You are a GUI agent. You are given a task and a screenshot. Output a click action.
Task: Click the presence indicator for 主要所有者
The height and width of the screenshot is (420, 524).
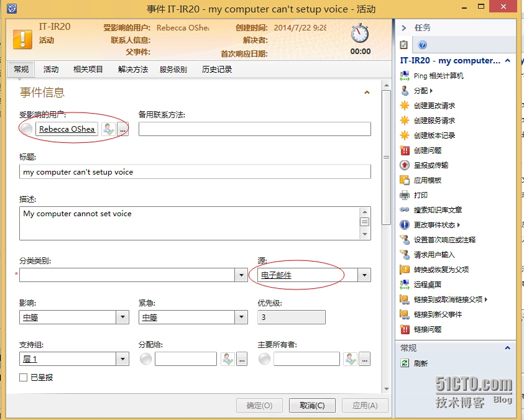point(264,359)
